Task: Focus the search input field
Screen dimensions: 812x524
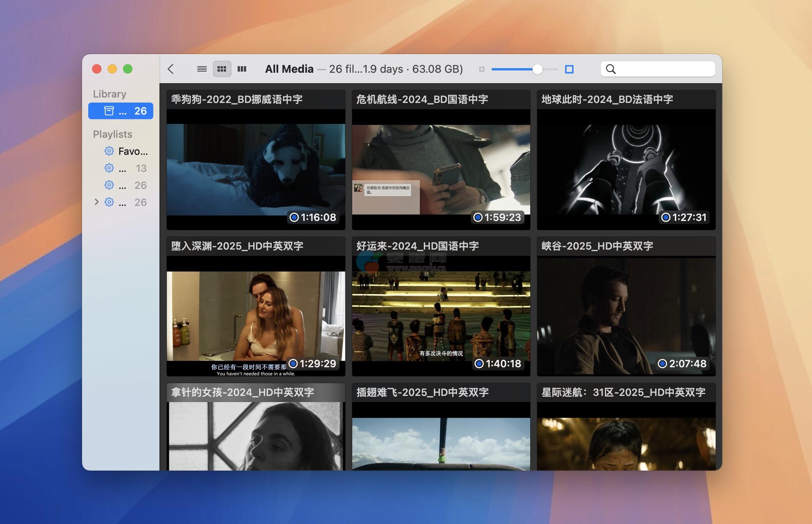Action: point(658,69)
